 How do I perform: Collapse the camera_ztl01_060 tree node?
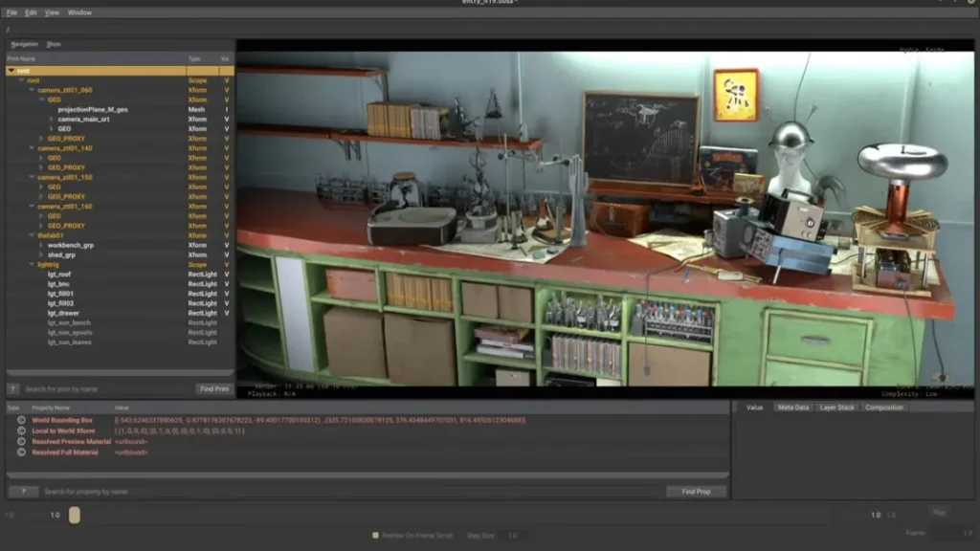tap(32, 90)
